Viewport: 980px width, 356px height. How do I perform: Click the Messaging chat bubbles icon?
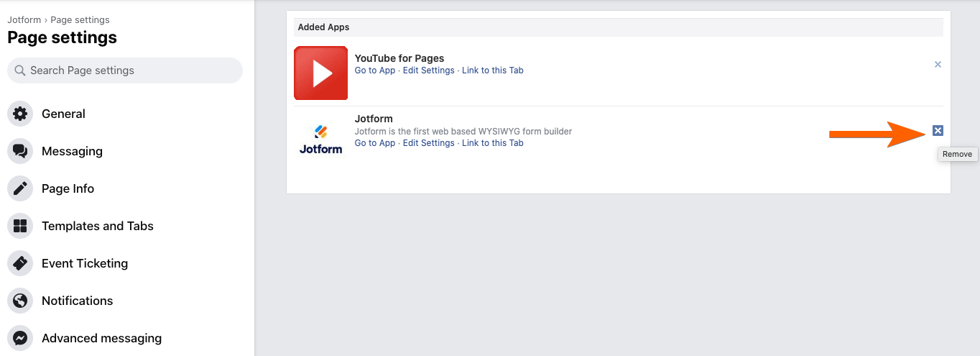(x=20, y=151)
